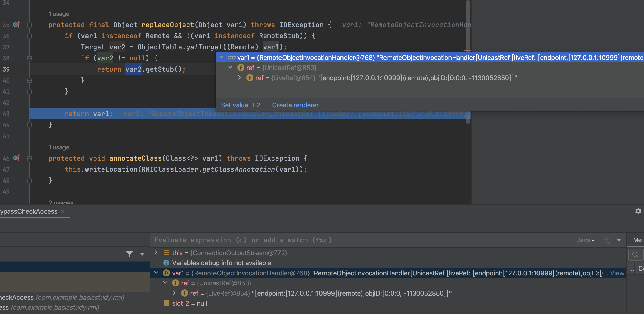Click line number 39 in the gutter
Image resolution: width=644 pixels, height=314 pixels.
(x=6, y=69)
